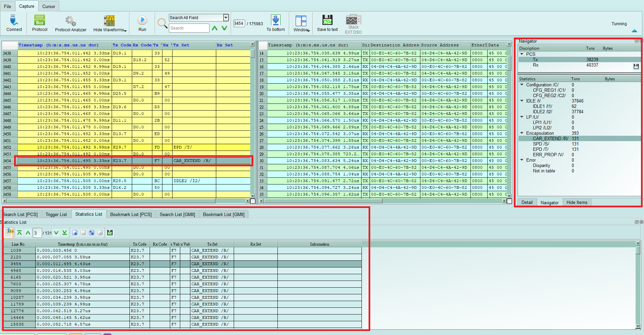Open the Search All Field dropdown
Screen dimensions: 644x335
(x=226, y=17)
